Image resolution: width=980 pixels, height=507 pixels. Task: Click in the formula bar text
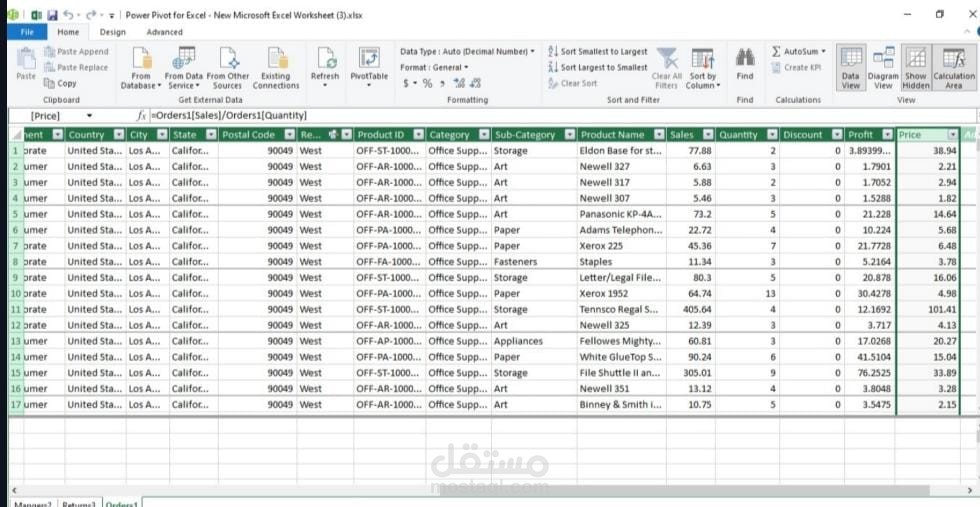[229, 116]
